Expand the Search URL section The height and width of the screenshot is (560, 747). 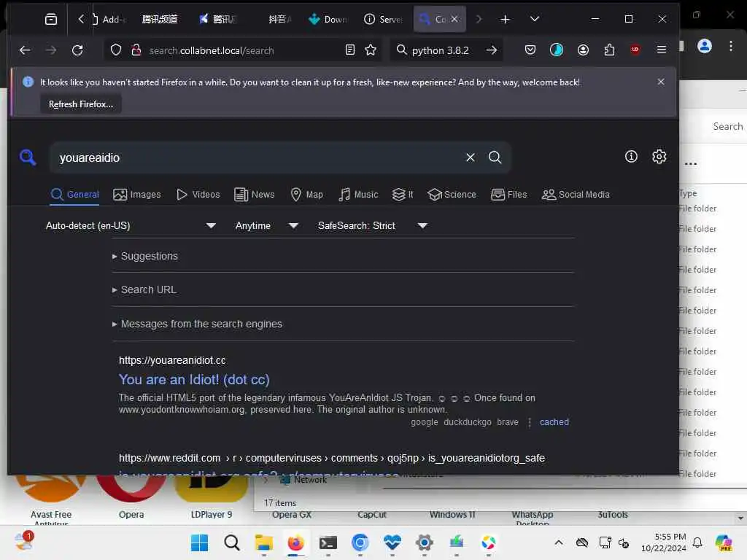(x=144, y=289)
